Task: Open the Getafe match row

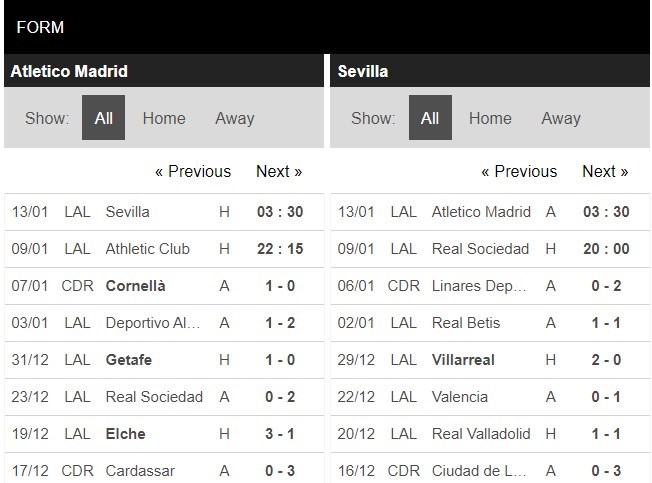Action: click(x=129, y=360)
